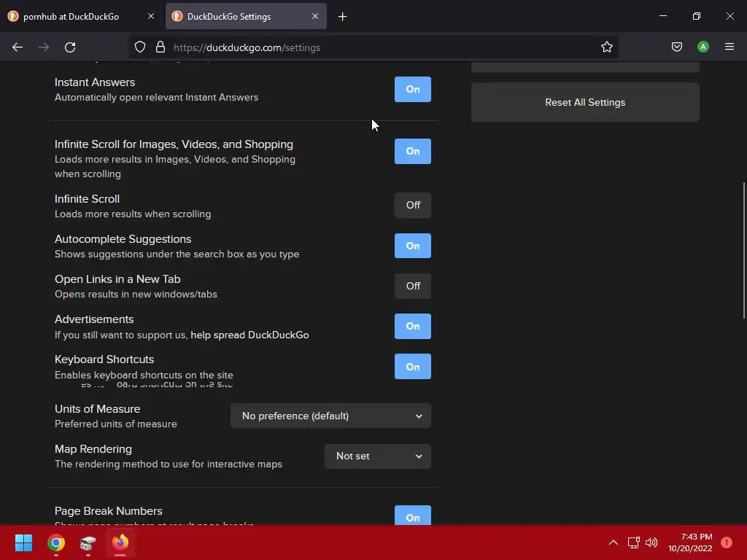Click the Firefox icon in the taskbar

pyautogui.click(x=120, y=542)
